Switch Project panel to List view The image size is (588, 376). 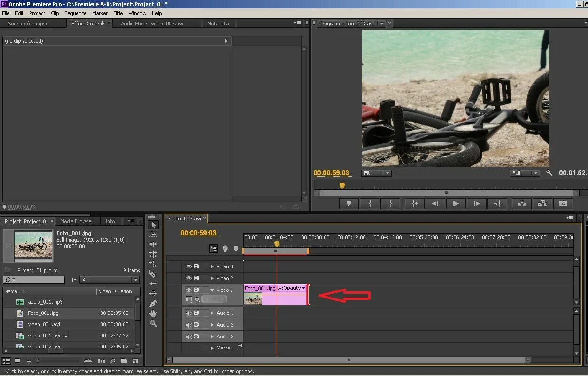pos(6,361)
